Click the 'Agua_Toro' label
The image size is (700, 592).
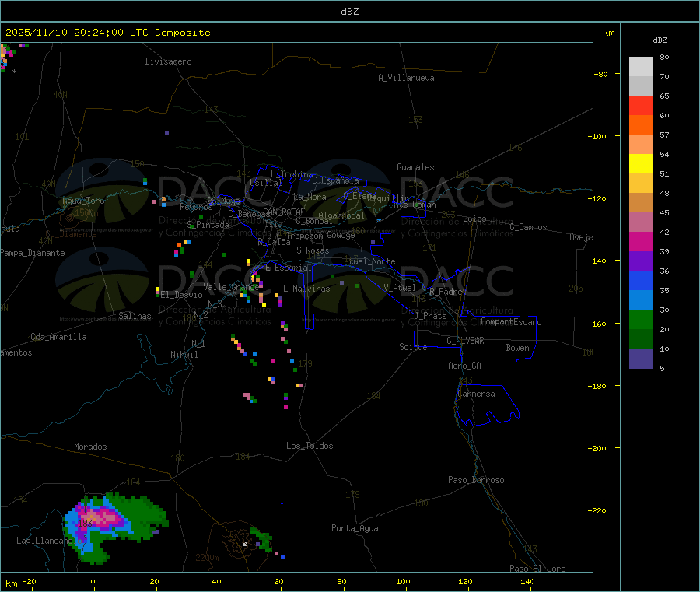pyautogui.click(x=83, y=201)
